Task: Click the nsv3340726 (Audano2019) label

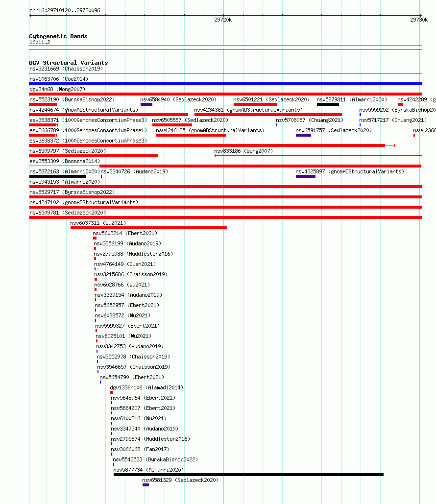Action: (134, 171)
